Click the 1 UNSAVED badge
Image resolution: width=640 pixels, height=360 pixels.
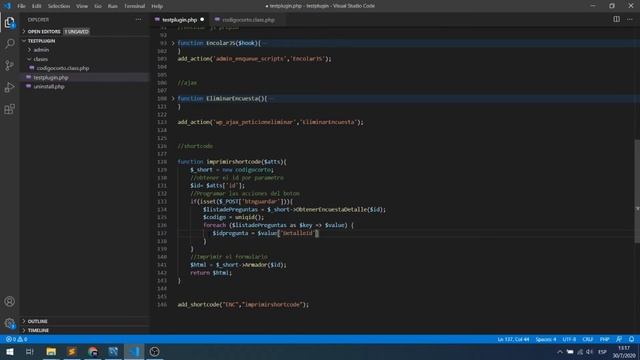76,31
